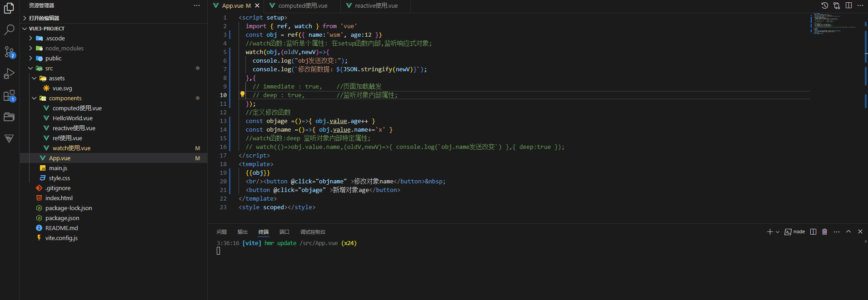The height and width of the screenshot is (300, 868).
Task: Open computed使用.vue in the file tree
Action: click(x=114, y=108)
